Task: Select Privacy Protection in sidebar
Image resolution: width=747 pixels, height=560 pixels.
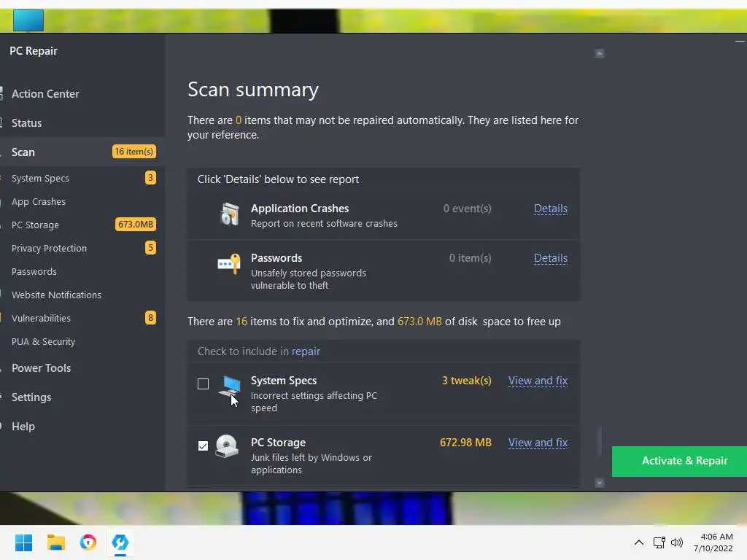Action: pyautogui.click(x=49, y=248)
